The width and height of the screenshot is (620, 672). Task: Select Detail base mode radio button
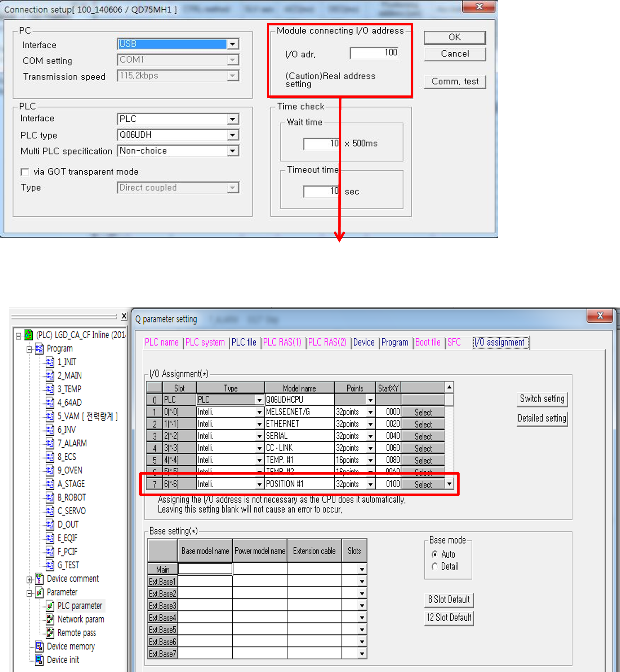pos(435,566)
